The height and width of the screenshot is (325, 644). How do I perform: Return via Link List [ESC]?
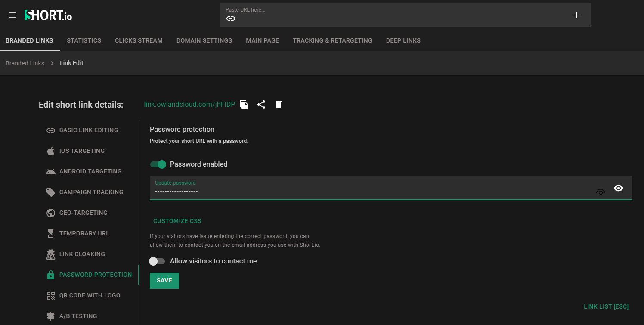click(606, 306)
